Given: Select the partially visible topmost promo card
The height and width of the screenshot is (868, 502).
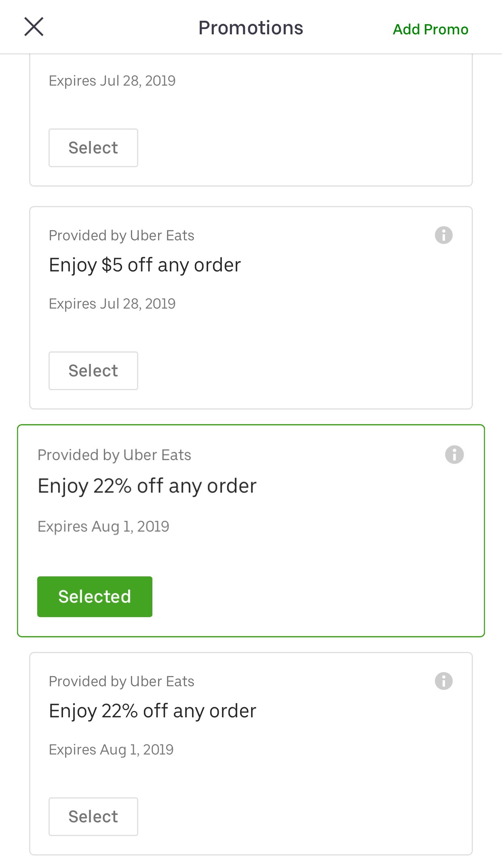Looking at the screenshot, I should 93,148.
